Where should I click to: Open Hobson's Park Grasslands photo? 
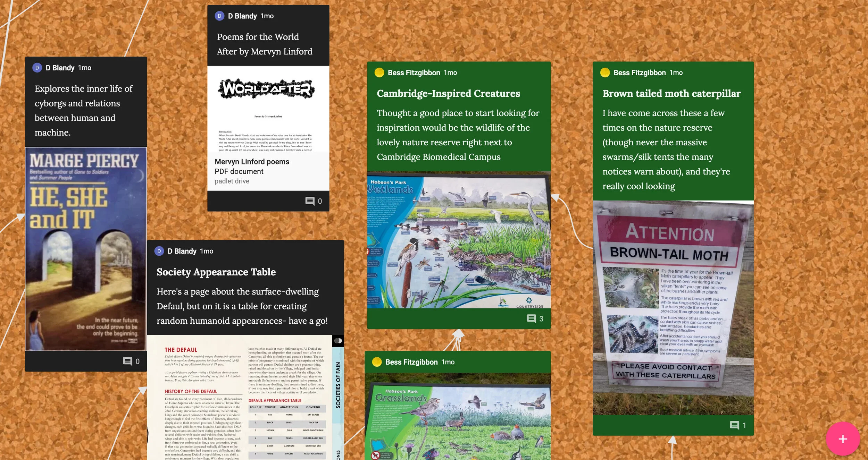[x=458, y=416]
